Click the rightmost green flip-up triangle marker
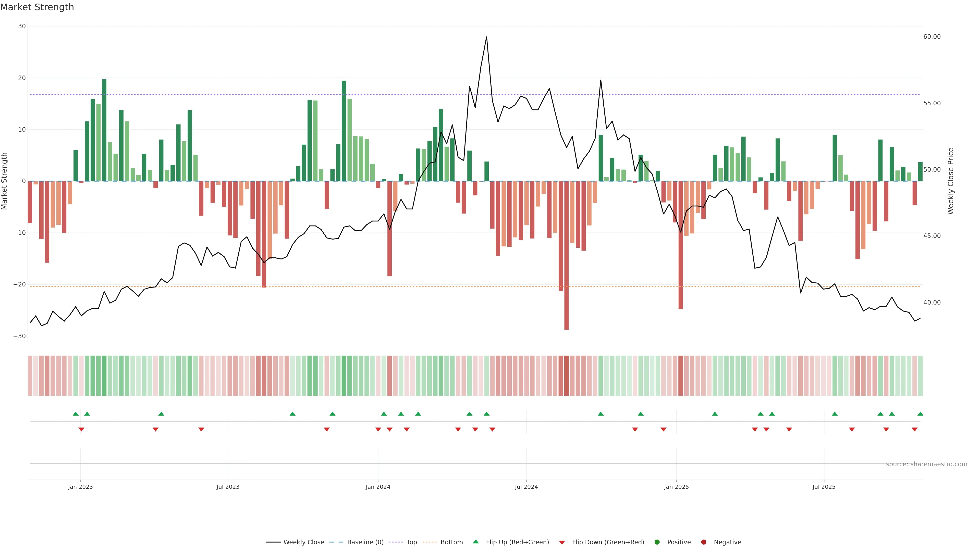 (x=920, y=414)
